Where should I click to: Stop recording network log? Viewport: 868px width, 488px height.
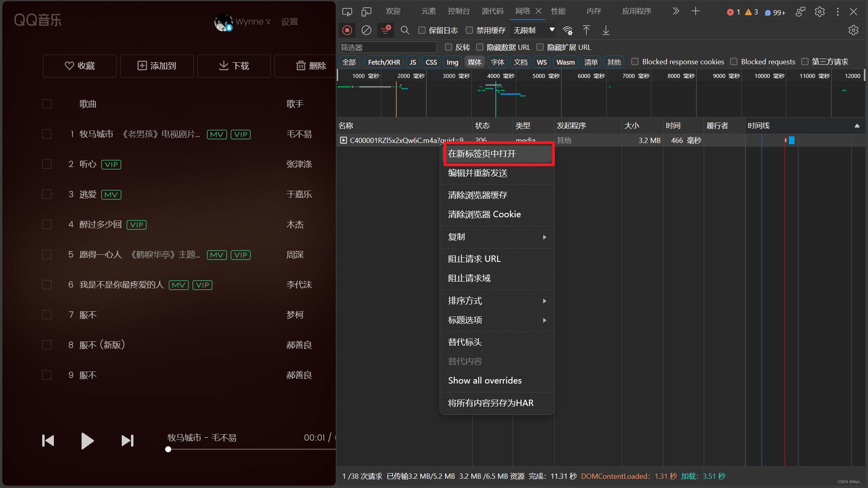347,30
